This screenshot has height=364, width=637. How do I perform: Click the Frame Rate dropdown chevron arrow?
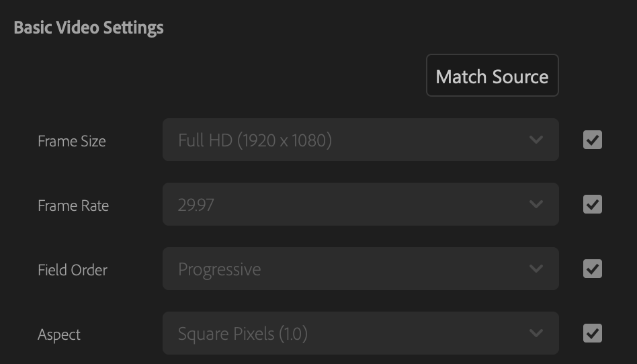pyautogui.click(x=536, y=204)
